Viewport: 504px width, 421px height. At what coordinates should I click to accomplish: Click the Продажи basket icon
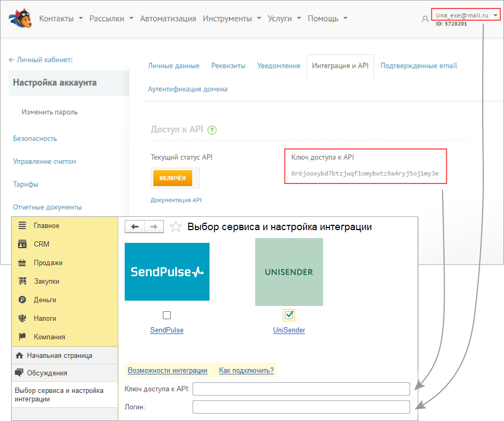point(22,262)
